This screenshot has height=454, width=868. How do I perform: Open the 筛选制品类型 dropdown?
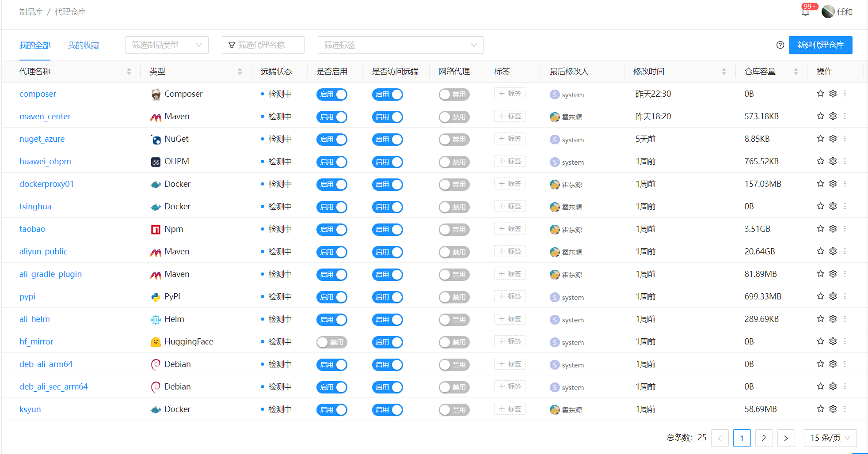coord(167,45)
